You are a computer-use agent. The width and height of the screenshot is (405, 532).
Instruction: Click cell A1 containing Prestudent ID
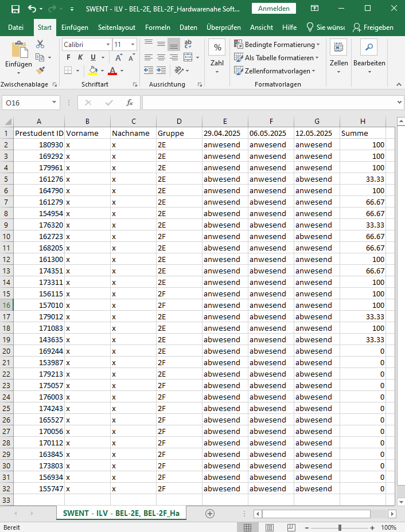click(x=39, y=133)
